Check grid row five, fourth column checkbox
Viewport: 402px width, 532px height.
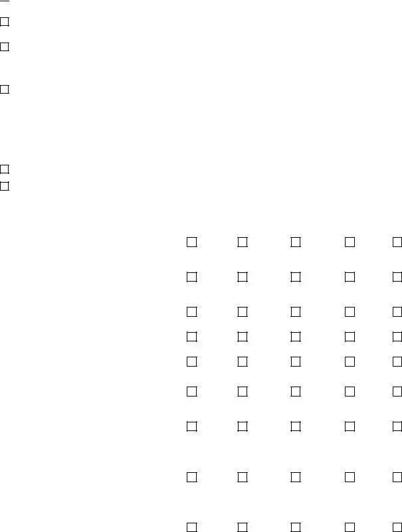click(350, 361)
